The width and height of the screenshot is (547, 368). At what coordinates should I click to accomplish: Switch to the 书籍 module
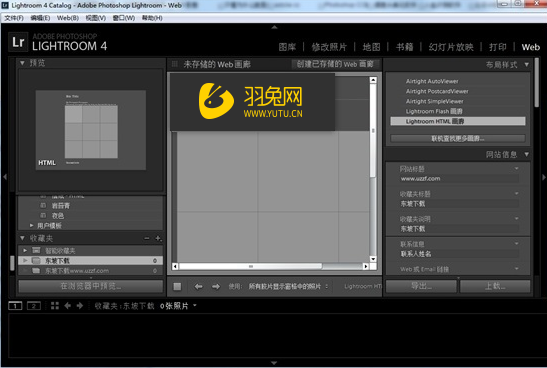click(x=405, y=47)
